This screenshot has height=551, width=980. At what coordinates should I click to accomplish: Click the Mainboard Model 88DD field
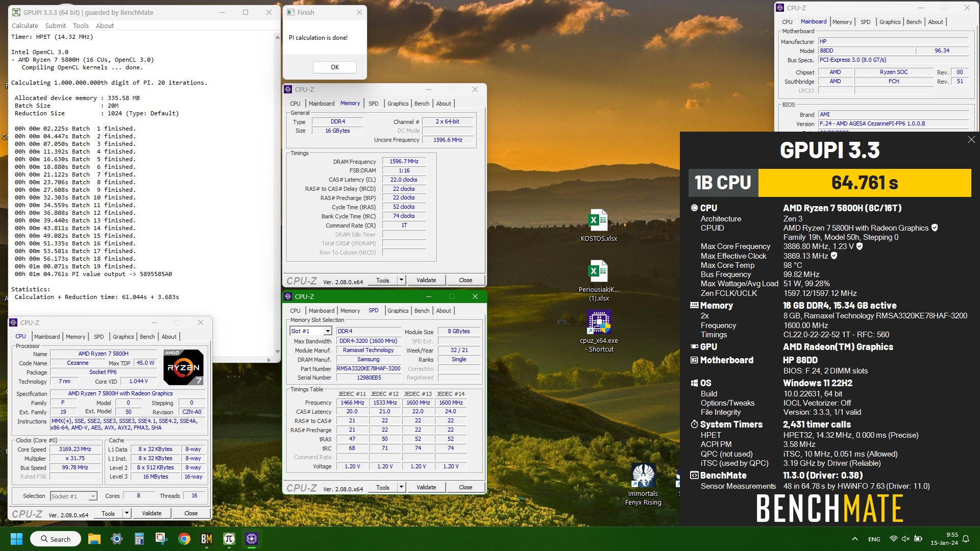pyautogui.click(x=866, y=51)
